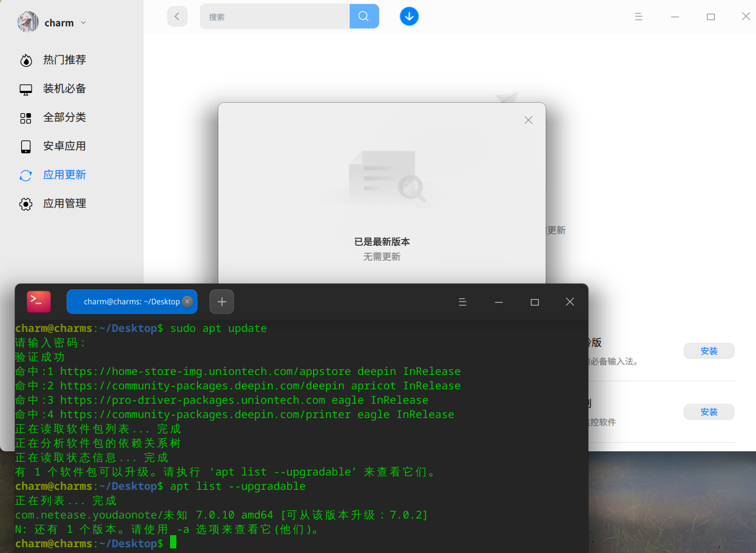Click the 应用更新 refresh icon
Viewport: 756px width, 553px height.
click(x=26, y=175)
